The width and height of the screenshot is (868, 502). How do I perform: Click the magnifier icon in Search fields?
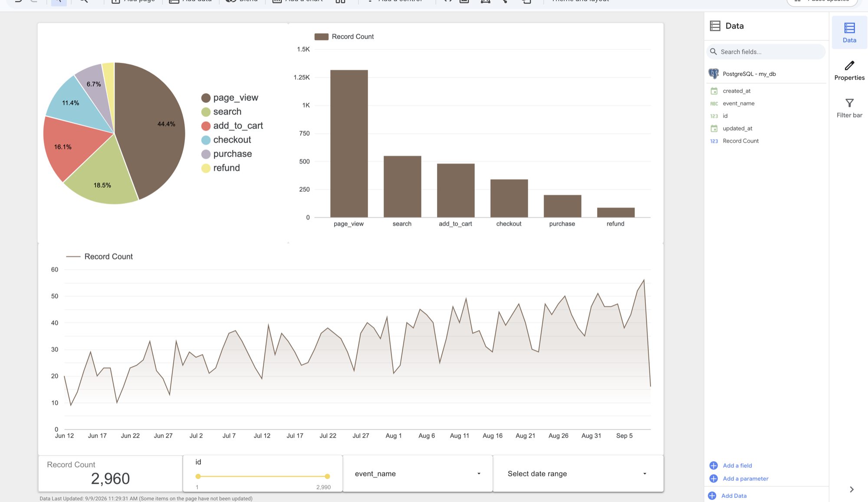click(713, 52)
